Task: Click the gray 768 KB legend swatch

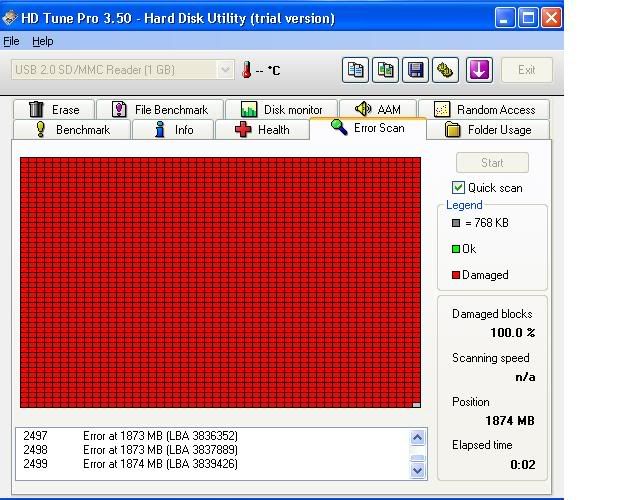Action: point(456,223)
